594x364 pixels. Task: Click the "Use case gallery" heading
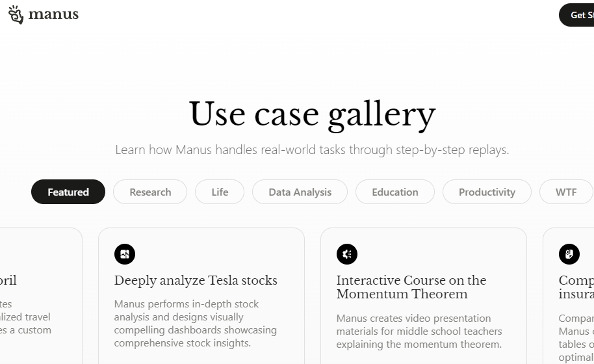pos(312,114)
